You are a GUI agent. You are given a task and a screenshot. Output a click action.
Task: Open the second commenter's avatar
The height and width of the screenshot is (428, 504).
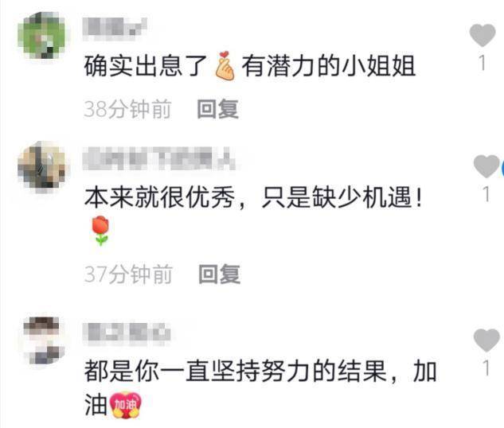(x=41, y=166)
